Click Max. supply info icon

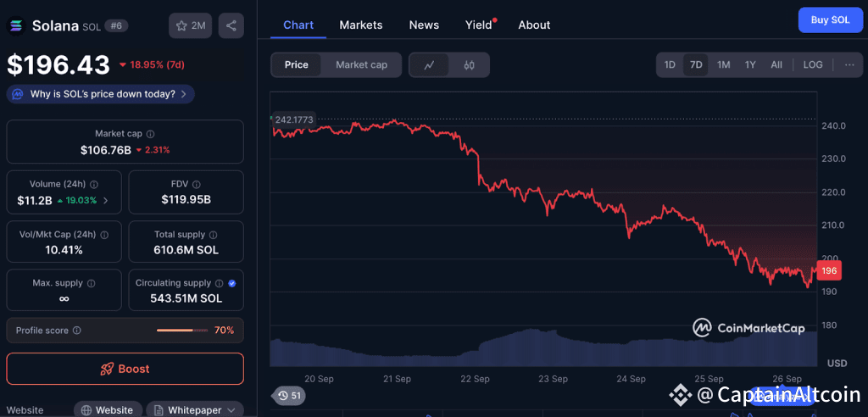pos(92,283)
